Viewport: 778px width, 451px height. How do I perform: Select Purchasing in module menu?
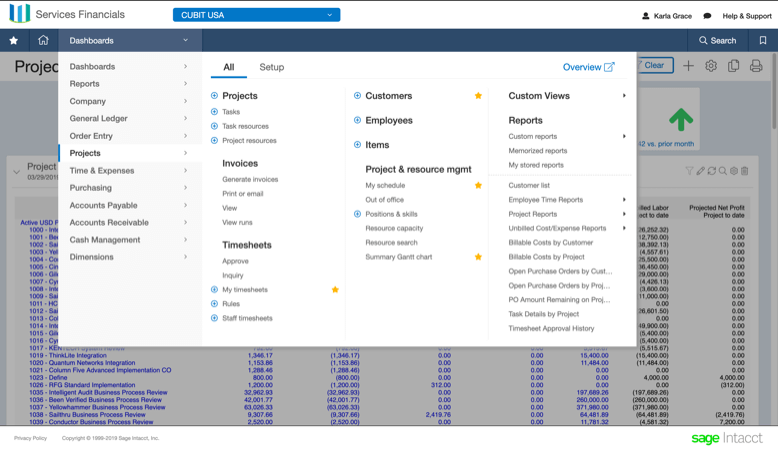click(130, 188)
